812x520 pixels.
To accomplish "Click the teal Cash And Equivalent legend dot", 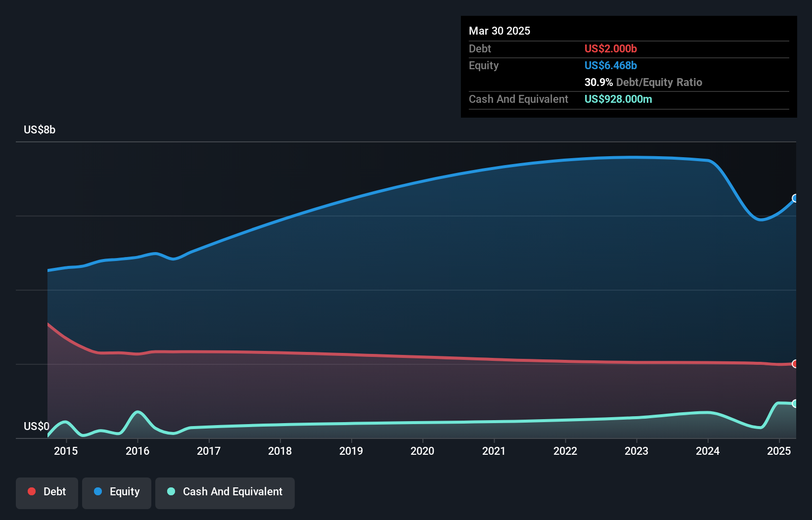I will pos(171,491).
